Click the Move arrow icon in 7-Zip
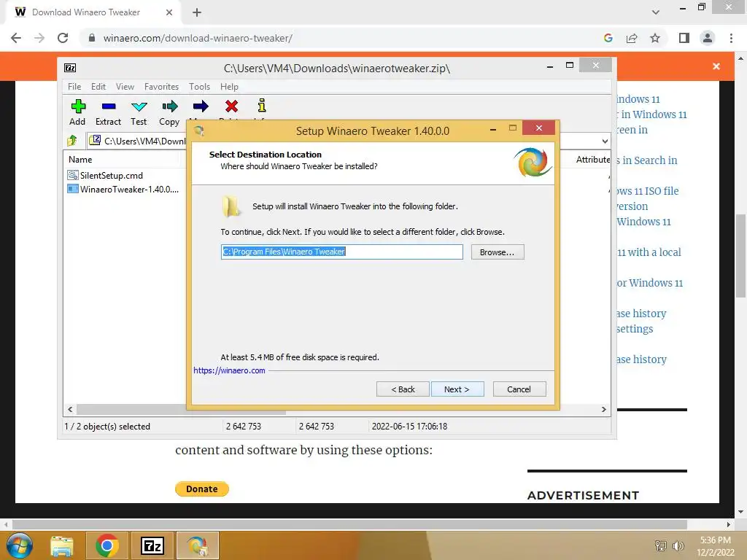 201,106
